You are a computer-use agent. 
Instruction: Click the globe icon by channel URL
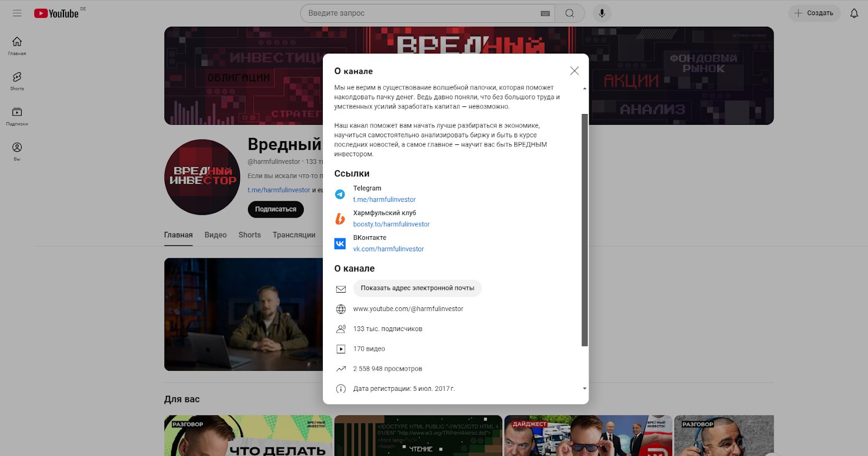point(341,309)
